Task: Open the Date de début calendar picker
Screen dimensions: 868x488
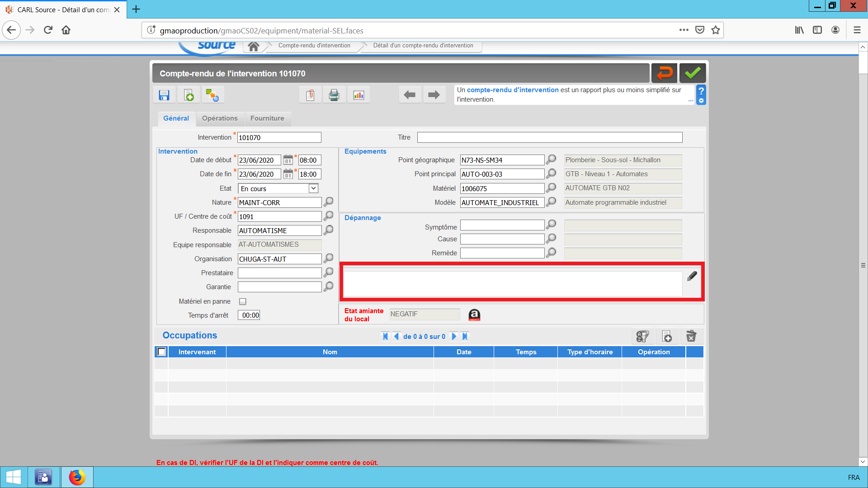Action: point(288,160)
